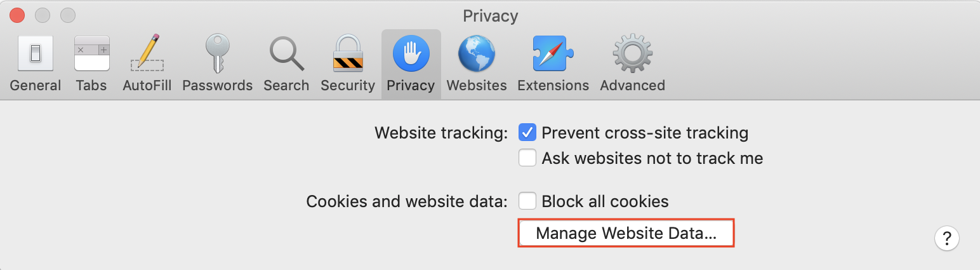Select the Search magnifying glass icon
Image resolution: width=980 pixels, height=270 pixels.
pyautogui.click(x=287, y=53)
